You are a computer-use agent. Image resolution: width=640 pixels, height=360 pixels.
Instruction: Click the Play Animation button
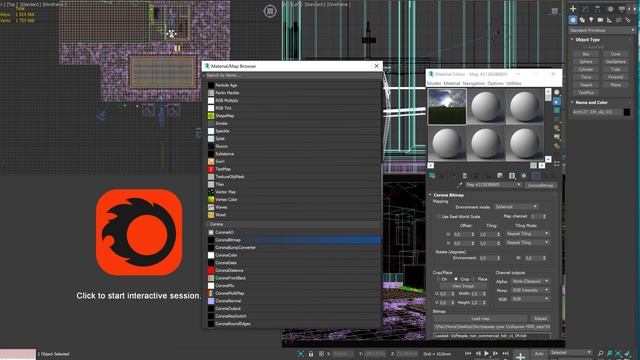click(486, 353)
